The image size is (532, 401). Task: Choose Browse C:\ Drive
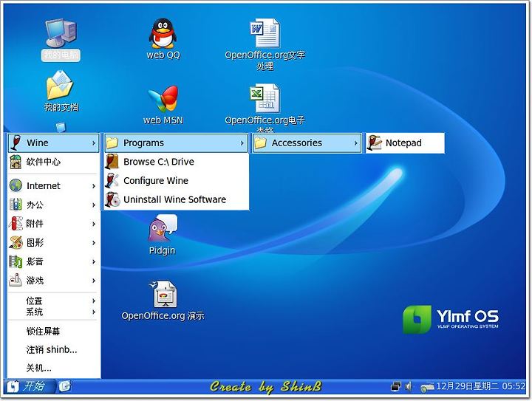176,162
